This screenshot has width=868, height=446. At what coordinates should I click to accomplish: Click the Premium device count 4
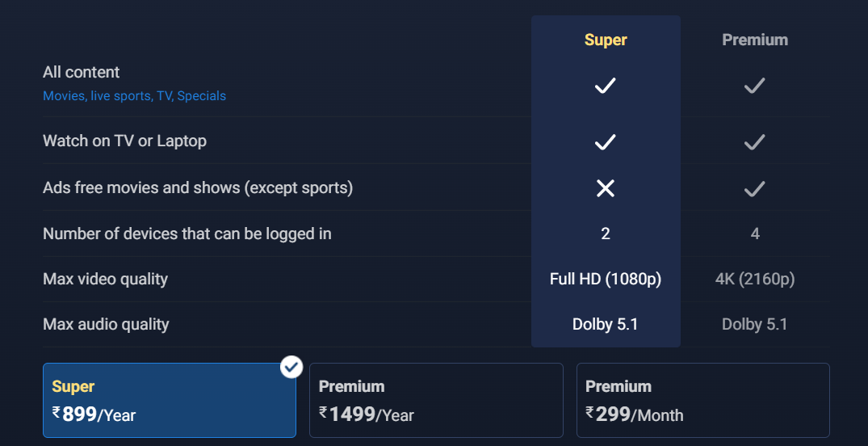pyautogui.click(x=755, y=234)
